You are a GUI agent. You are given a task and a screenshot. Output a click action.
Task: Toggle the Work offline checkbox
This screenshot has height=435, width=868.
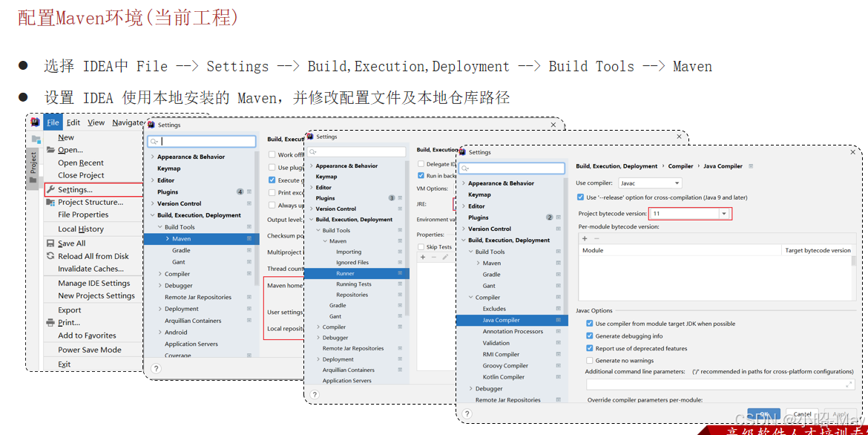pyautogui.click(x=272, y=154)
